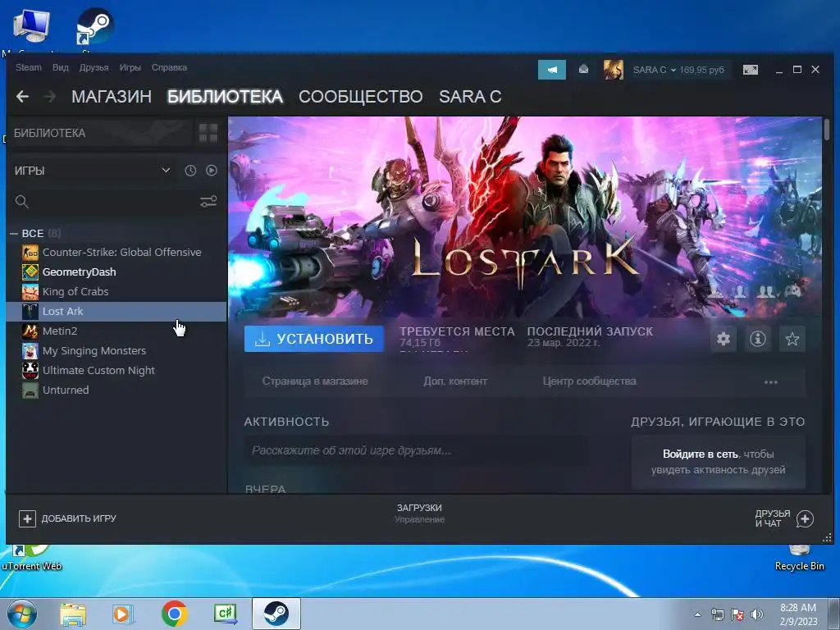Click ДОБАВИТЬ ИГРУ button text
Screen dimensions: 840x630
click(x=79, y=518)
